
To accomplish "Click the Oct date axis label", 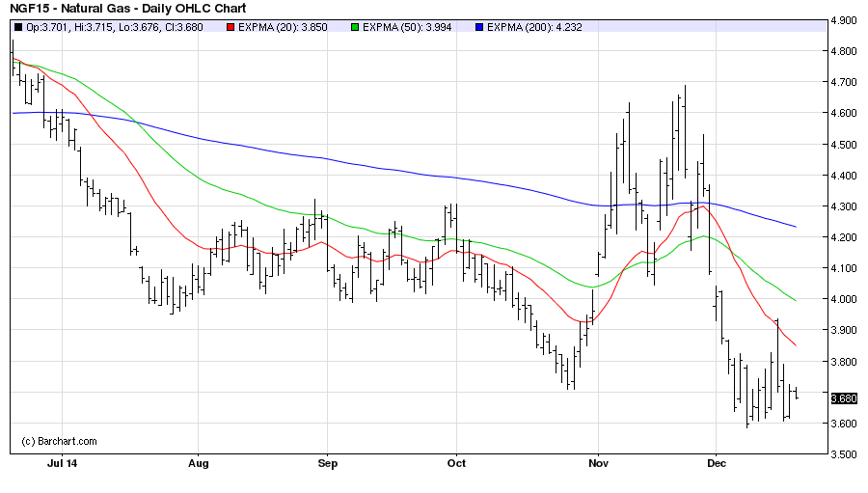I will click(456, 463).
